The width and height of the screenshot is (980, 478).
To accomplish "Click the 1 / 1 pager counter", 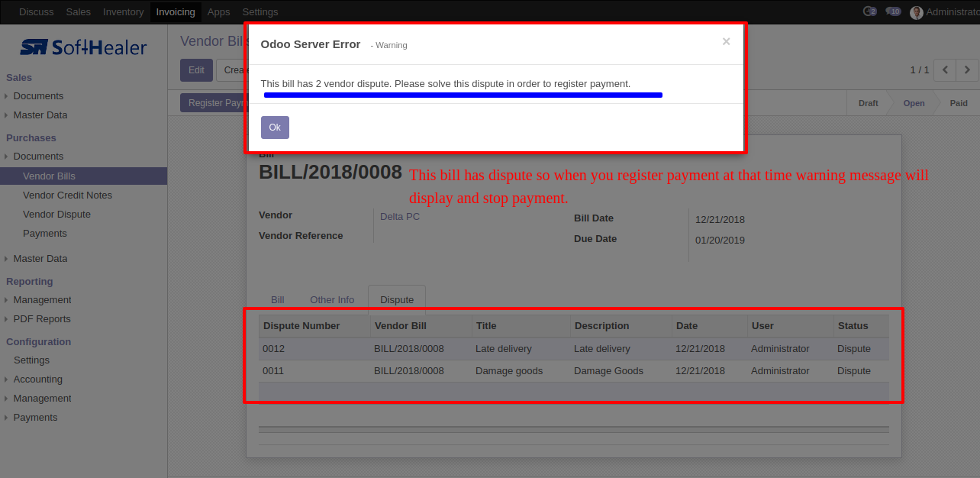I will coord(920,70).
